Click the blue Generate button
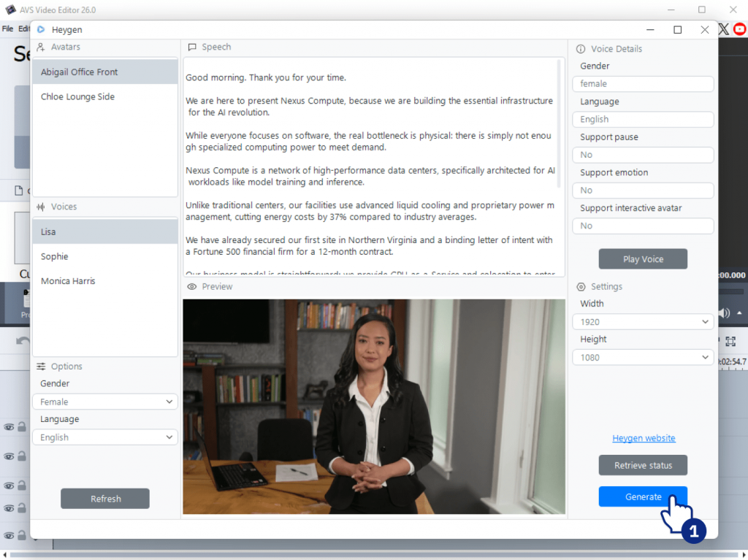748x560 pixels. pyautogui.click(x=643, y=496)
